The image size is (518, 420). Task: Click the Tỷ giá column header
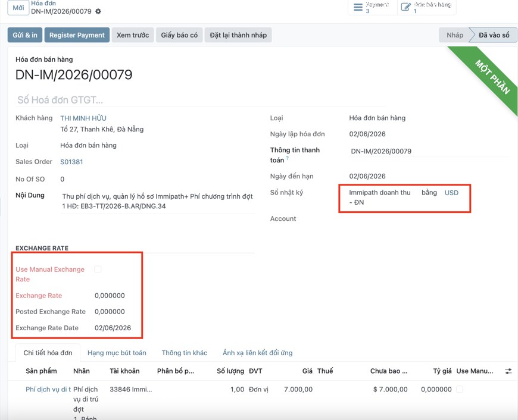(442, 371)
